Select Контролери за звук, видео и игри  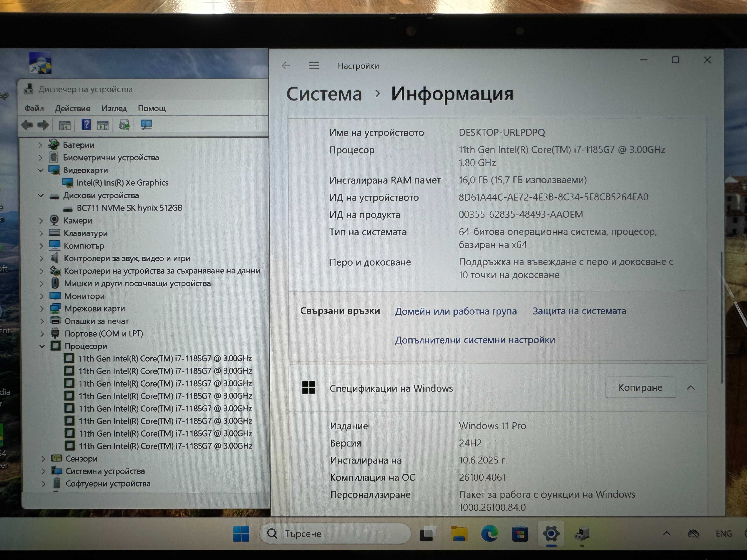(127, 259)
